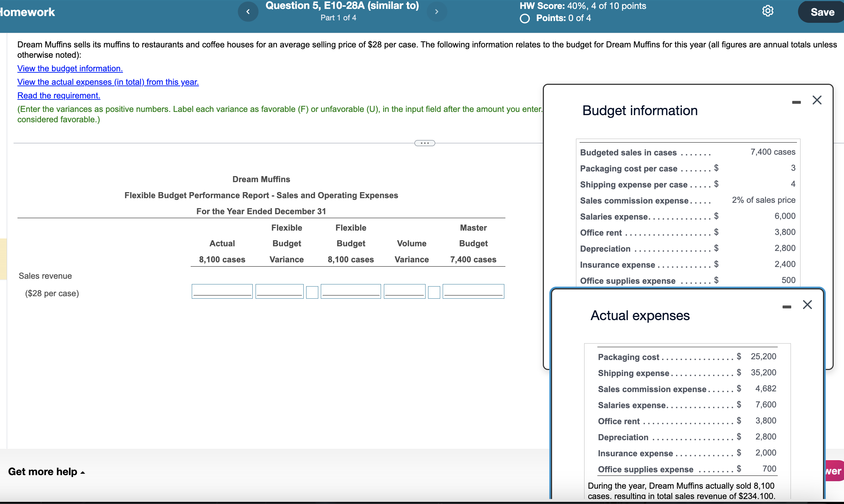The image size is (844, 504).
Task: Click Flexible Budget Variance amount field
Action: (279, 291)
